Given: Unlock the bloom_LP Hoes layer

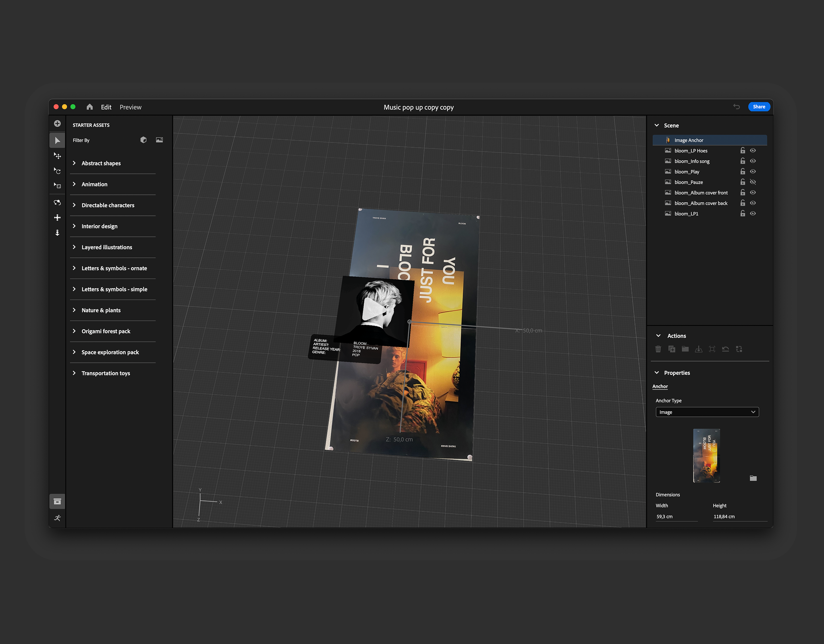Looking at the screenshot, I should [x=743, y=150].
